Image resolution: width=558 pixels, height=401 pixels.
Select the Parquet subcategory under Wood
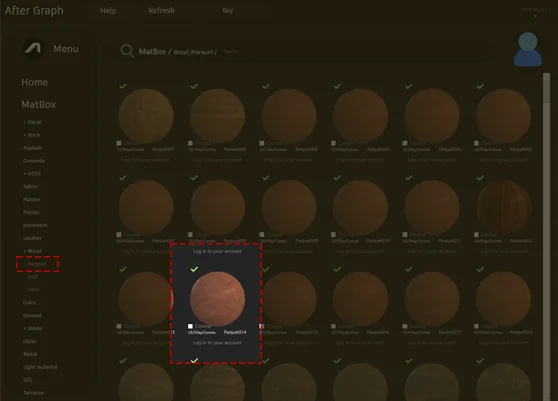point(37,264)
